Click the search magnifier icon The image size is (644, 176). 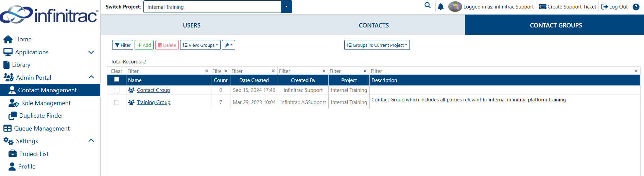[x=428, y=5]
